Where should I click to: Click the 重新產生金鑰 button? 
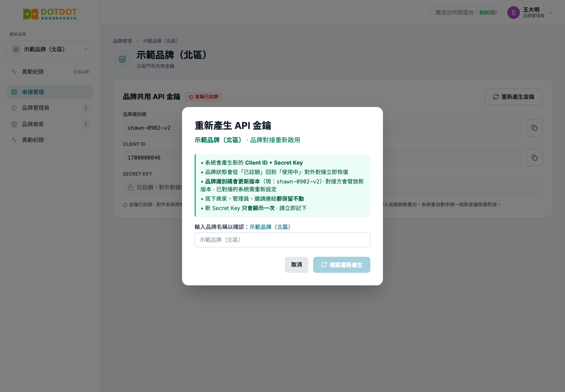pos(514,97)
